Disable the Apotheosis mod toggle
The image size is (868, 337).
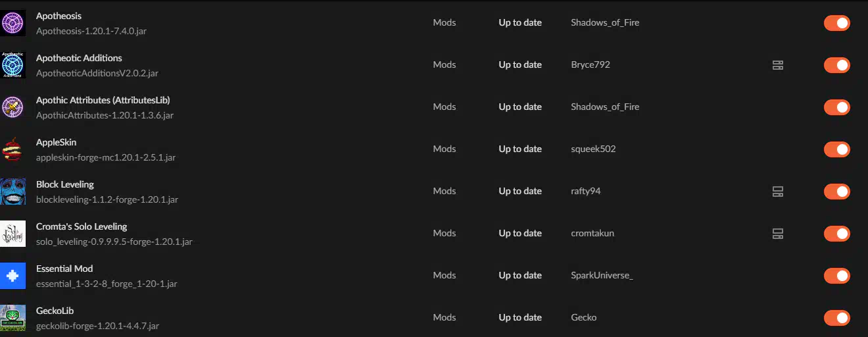tap(836, 23)
